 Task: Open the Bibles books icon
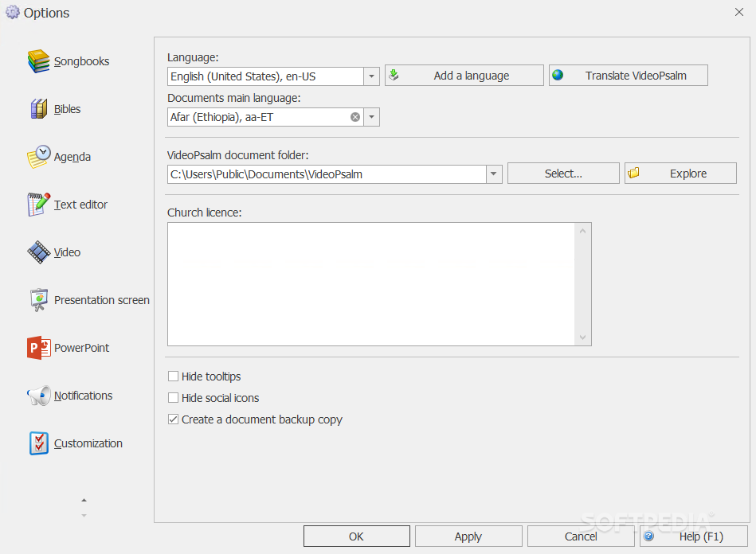38,109
